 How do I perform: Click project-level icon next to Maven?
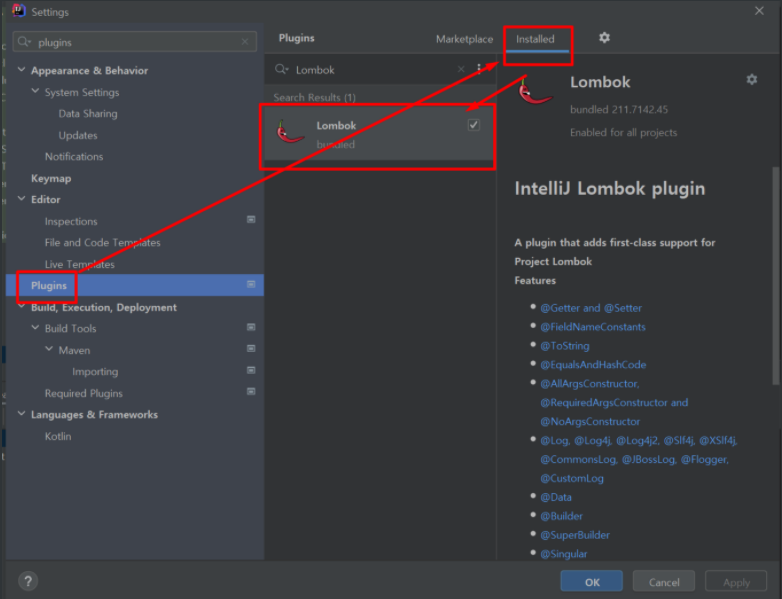[x=251, y=349]
